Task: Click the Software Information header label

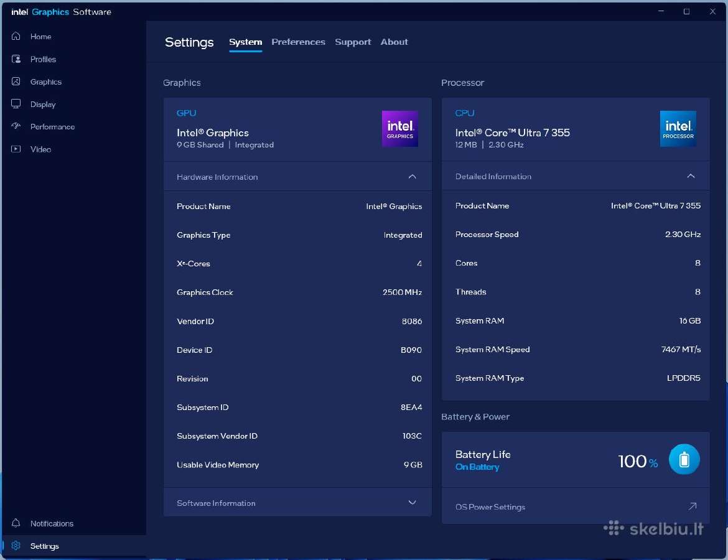Action: (x=216, y=503)
